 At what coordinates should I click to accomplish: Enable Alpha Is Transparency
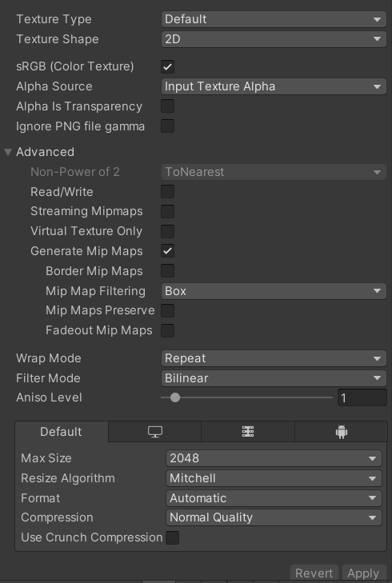(167, 106)
